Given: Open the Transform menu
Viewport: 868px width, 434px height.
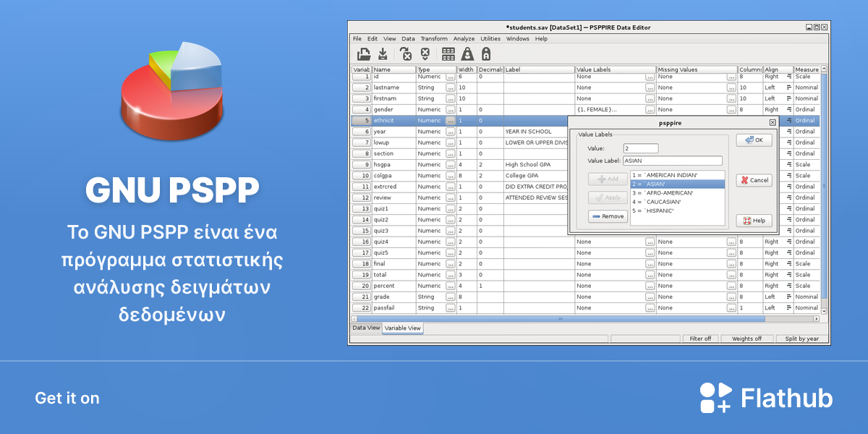Looking at the screenshot, I should [434, 38].
